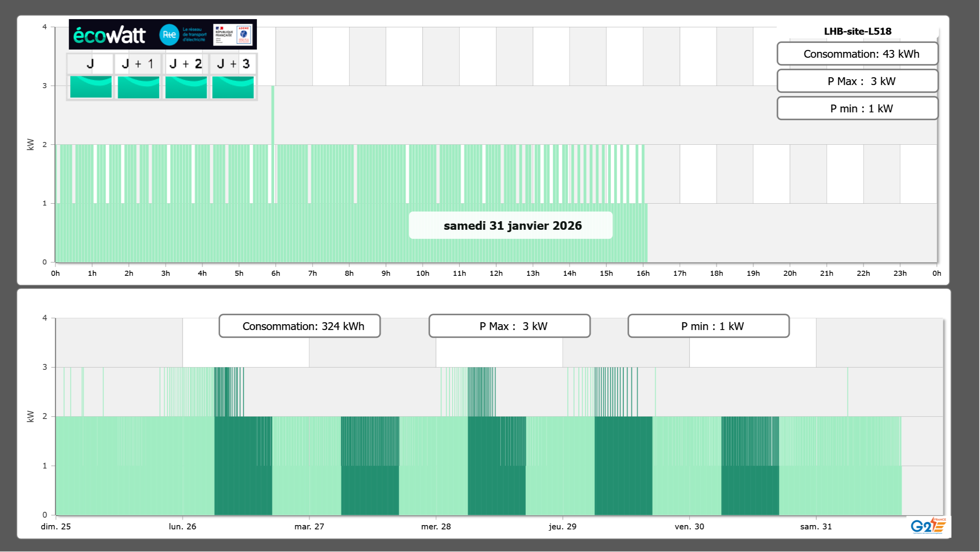Click the République Française ADEME badge

click(x=233, y=34)
